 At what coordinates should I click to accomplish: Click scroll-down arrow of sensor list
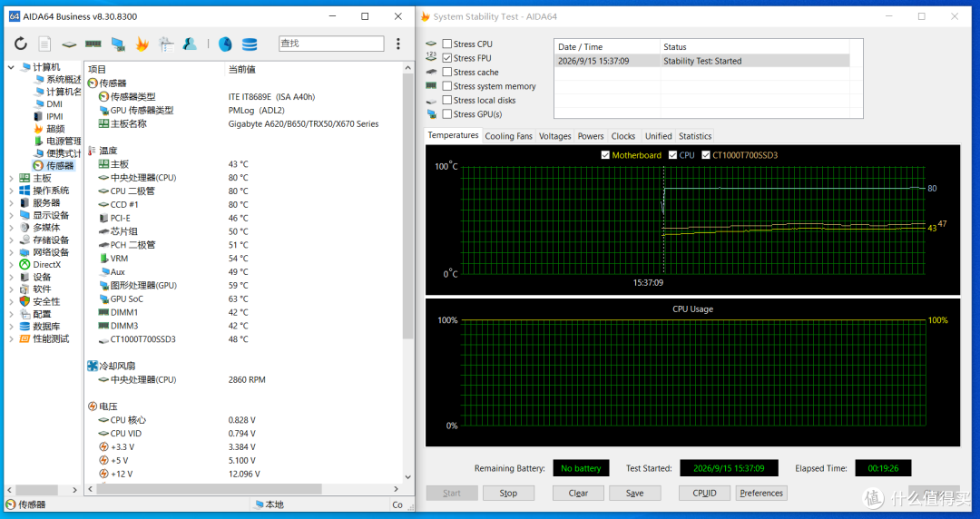(408, 476)
